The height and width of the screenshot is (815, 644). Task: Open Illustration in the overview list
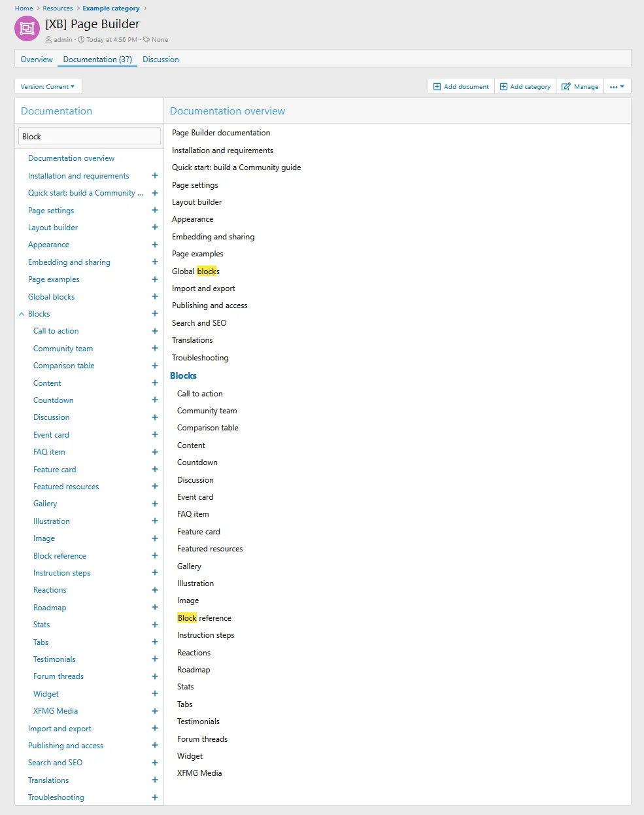(x=195, y=583)
